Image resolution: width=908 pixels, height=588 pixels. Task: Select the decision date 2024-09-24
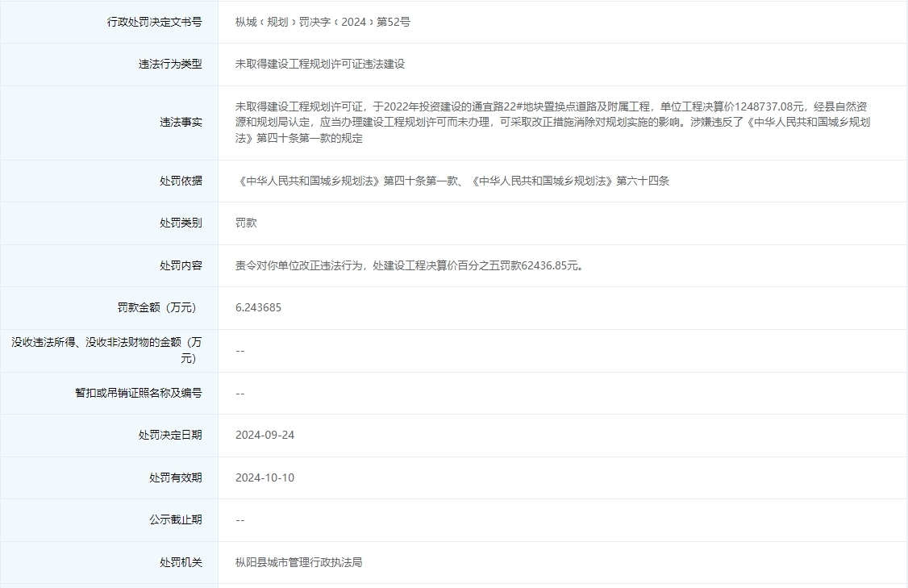(x=266, y=435)
